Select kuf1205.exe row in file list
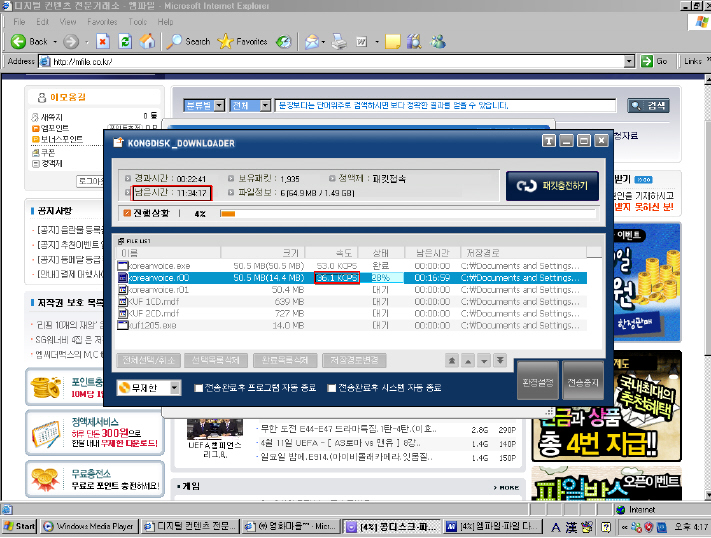711x538 pixels. click(x=351, y=325)
